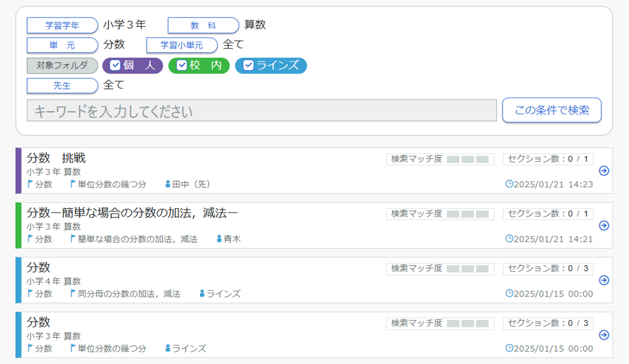Open the 教科 subject selector

tap(203, 26)
